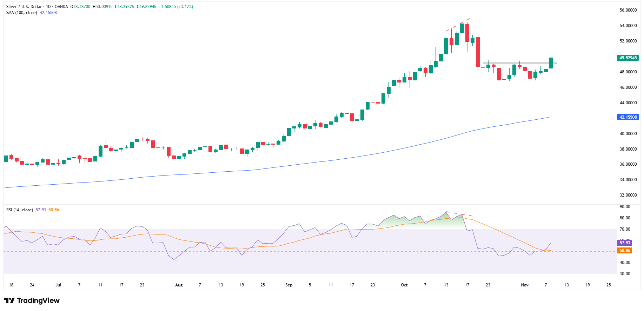Click the TradingView logo
The height and width of the screenshot is (311, 644).
(32, 300)
